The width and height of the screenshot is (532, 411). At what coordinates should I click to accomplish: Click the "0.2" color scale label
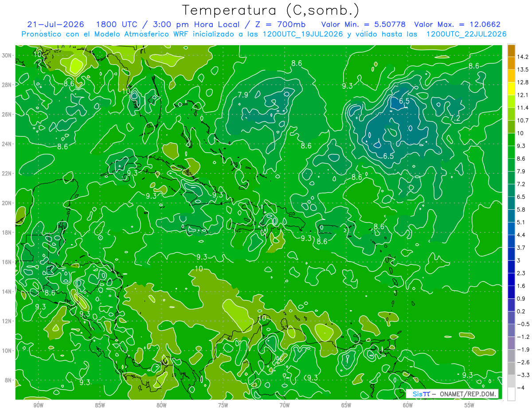coord(521,311)
